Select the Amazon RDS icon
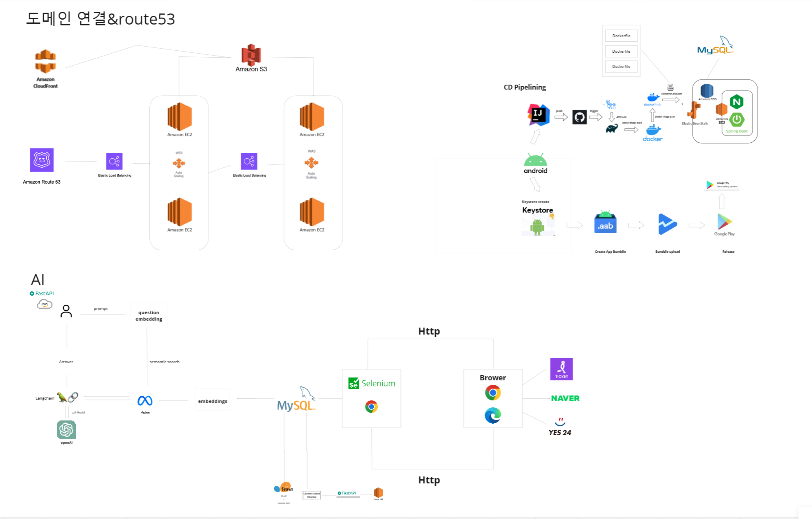 707,90
